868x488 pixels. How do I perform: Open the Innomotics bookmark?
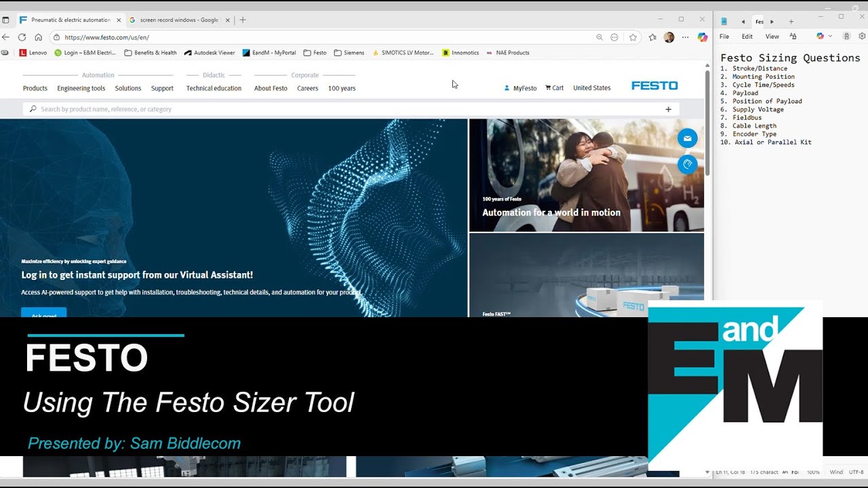coord(460,53)
